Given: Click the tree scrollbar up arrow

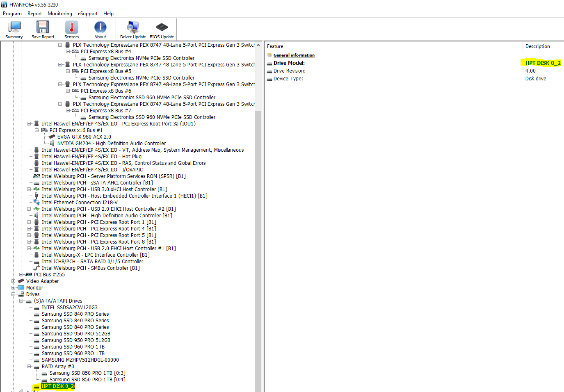Looking at the screenshot, I should click(x=258, y=45).
